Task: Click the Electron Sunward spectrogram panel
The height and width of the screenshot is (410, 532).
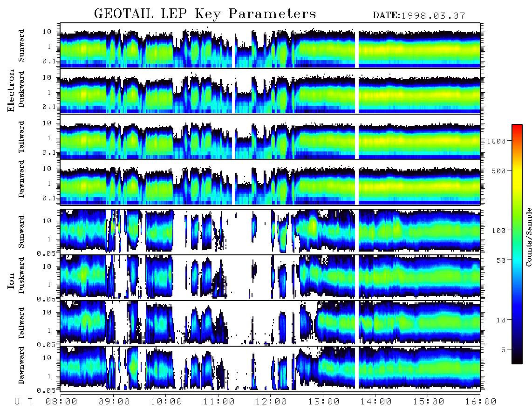Action: pyautogui.click(x=270, y=45)
